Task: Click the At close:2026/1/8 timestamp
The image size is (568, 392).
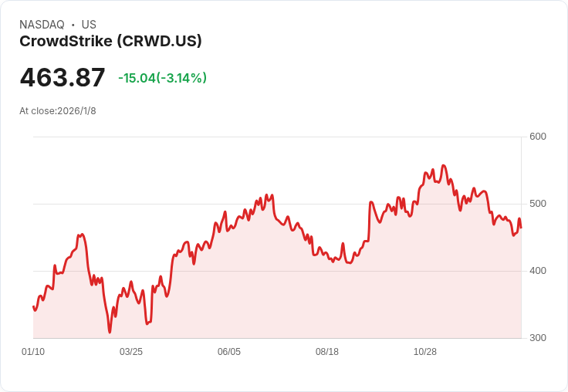Action: pos(58,111)
